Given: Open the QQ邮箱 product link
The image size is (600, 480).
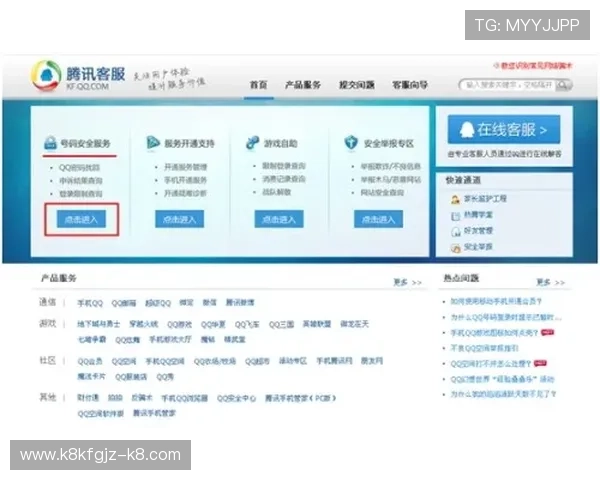Looking at the screenshot, I should [x=124, y=303].
